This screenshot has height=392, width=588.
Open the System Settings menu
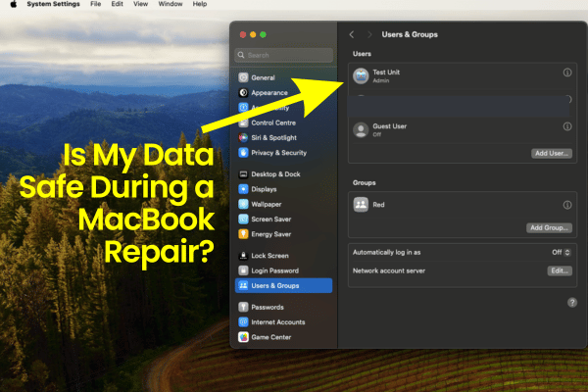pos(53,4)
